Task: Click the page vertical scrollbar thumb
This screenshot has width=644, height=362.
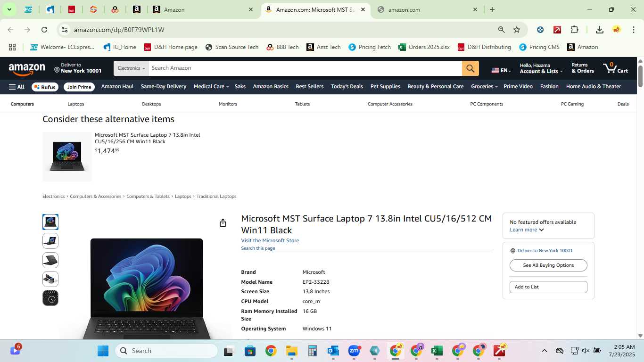Action: (640, 76)
